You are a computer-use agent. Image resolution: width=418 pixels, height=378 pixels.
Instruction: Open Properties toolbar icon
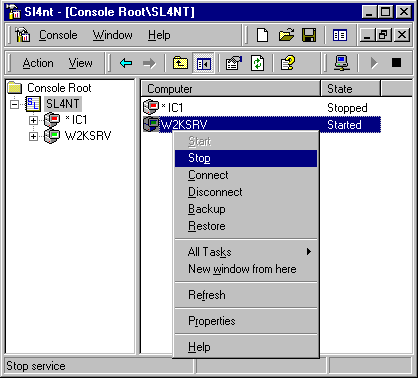click(x=234, y=63)
